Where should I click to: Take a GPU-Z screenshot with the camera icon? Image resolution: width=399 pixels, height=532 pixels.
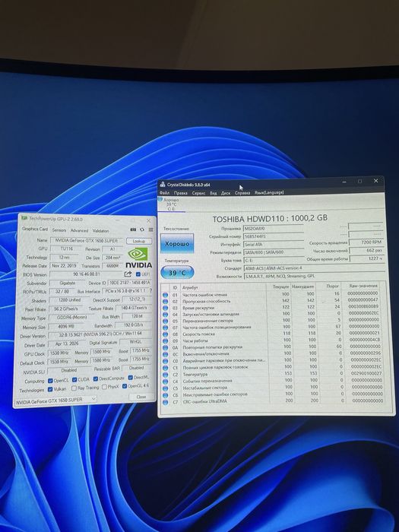click(x=133, y=230)
